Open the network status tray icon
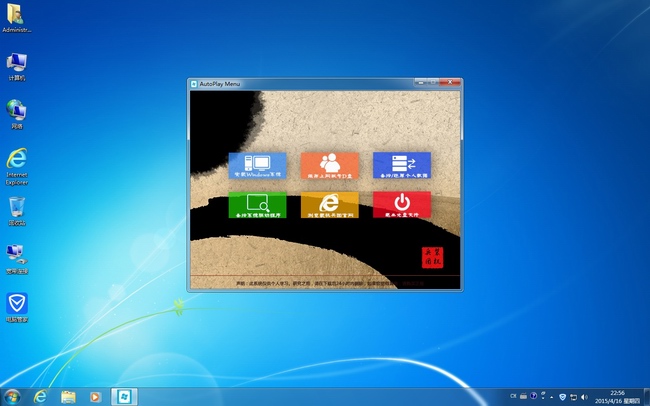The width and height of the screenshot is (650, 406). (573, 397)
